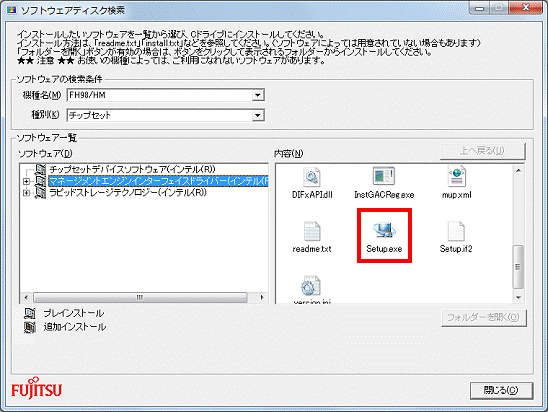
Task: Click the contents pane vertical scrollbar thumb
Action: (518, 267)
